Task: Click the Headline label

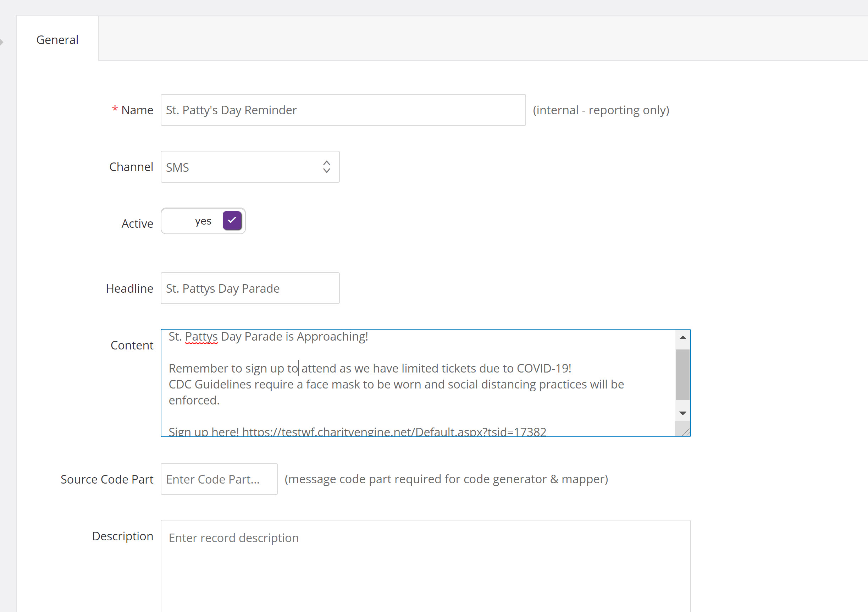Action: (130, 289)
